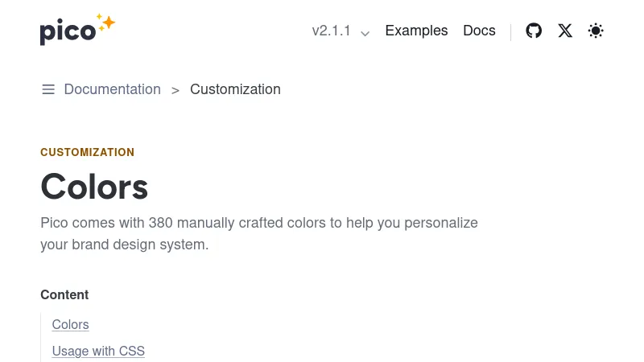Expand the version chevron arrow
The width and height of the screenshot is (644, 362).
point(365,33)
